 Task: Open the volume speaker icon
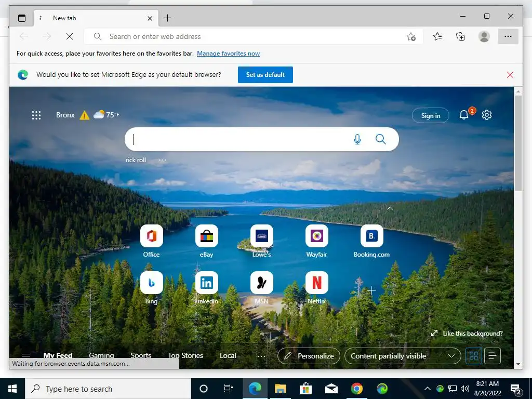[x=465, y=389]
